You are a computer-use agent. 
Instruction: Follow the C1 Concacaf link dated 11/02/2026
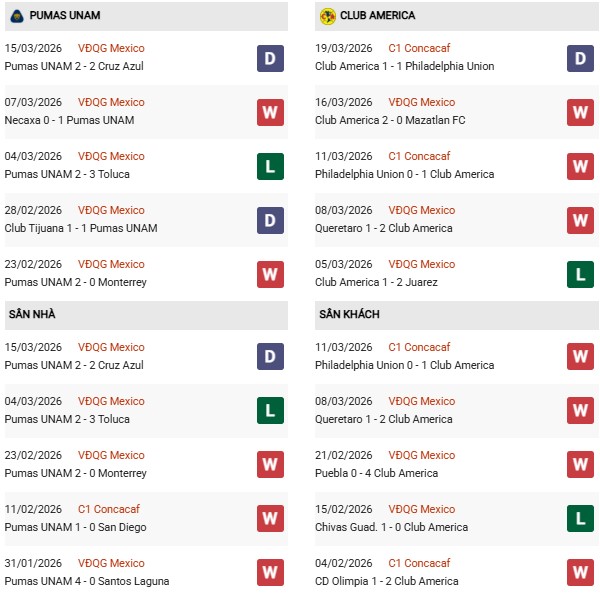109,509
